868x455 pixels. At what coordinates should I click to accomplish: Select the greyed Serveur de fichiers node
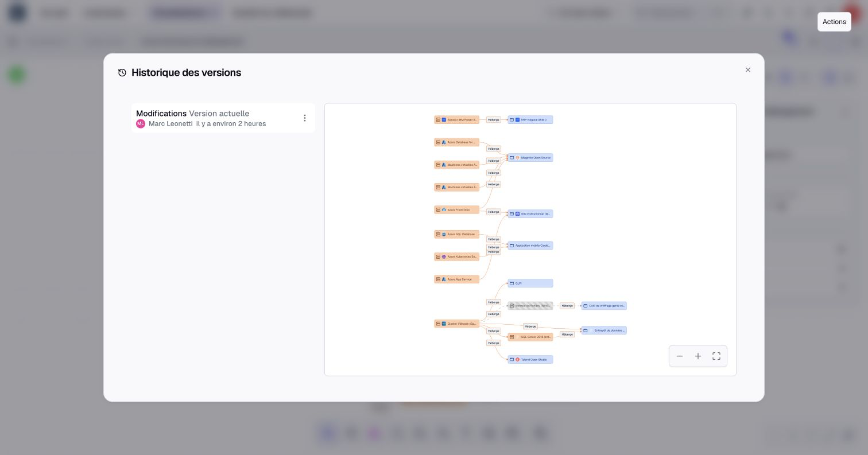click(530, 306)
